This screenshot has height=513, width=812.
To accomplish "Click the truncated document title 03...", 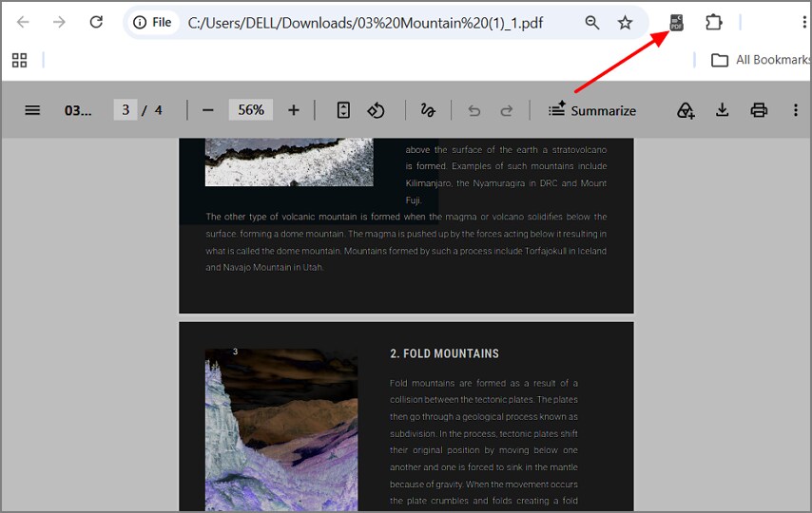I will 78,111.
